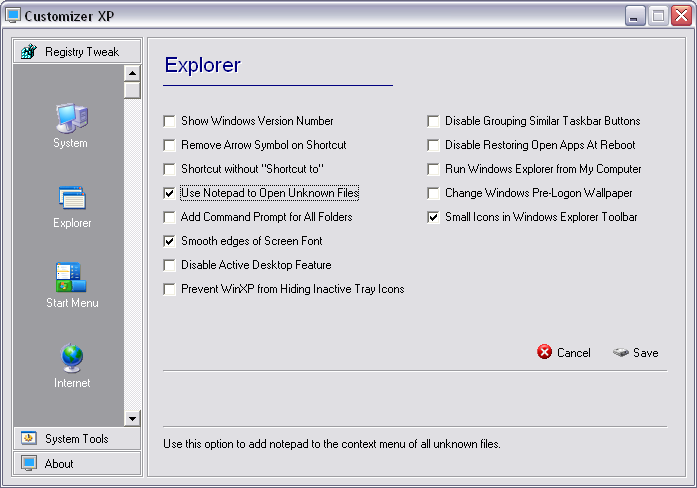Viewport: 697px width, 488px height.
Task: Check Remove Arrow Symbol on Shortcut
Action: 169,145
